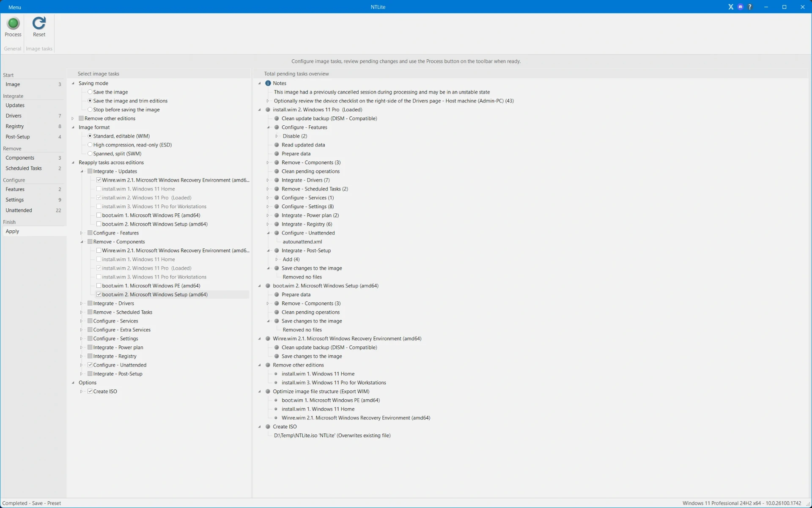812x508 pixels.
Task: Open the Features configuration page
Action: pyautogui.click(x=33, y=189)
